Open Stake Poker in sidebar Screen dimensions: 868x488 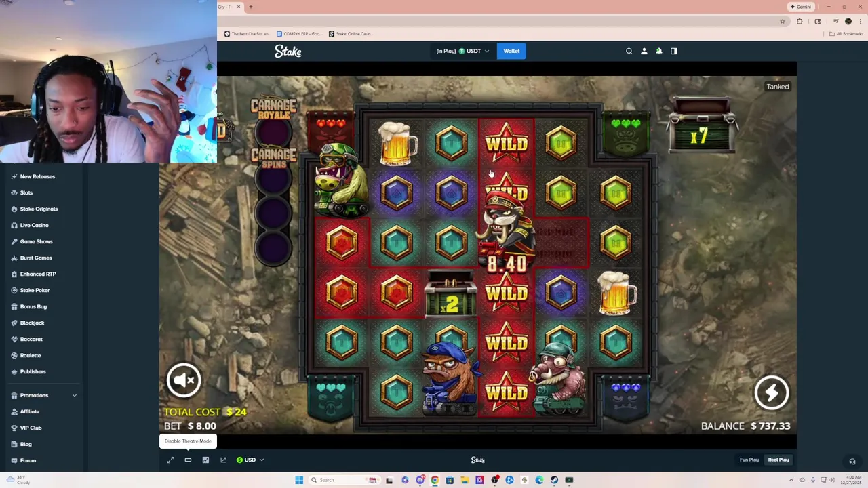(x=35, y=290)
